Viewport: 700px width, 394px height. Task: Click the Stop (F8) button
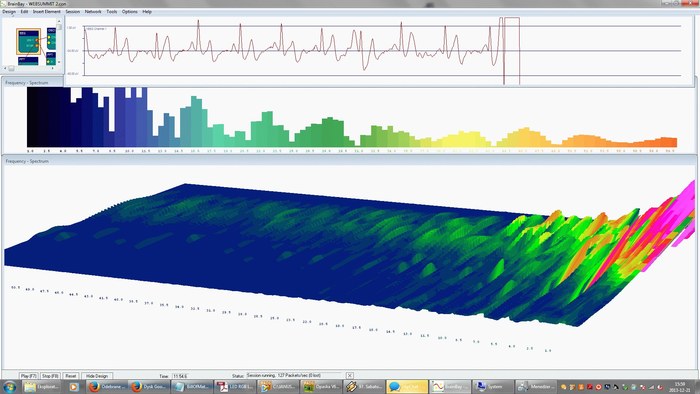(x=50, y=376)
